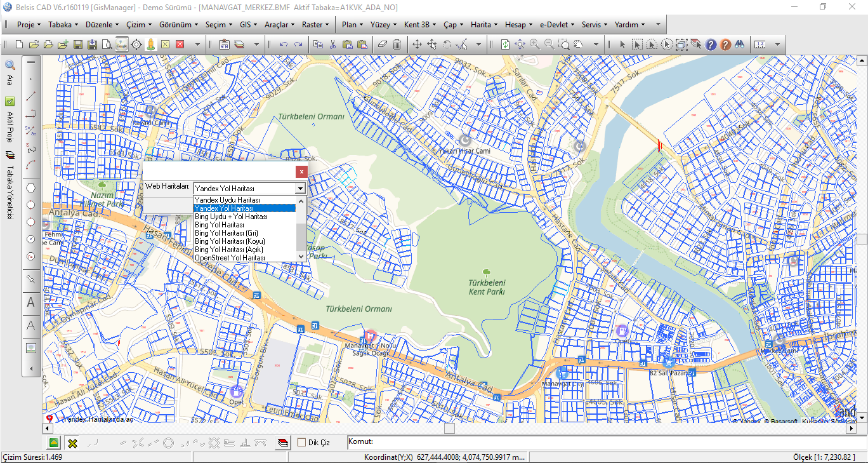Undo the last action with blue arrow
The height and width of the screenshot is (463, 868).
tap(283, 44)
